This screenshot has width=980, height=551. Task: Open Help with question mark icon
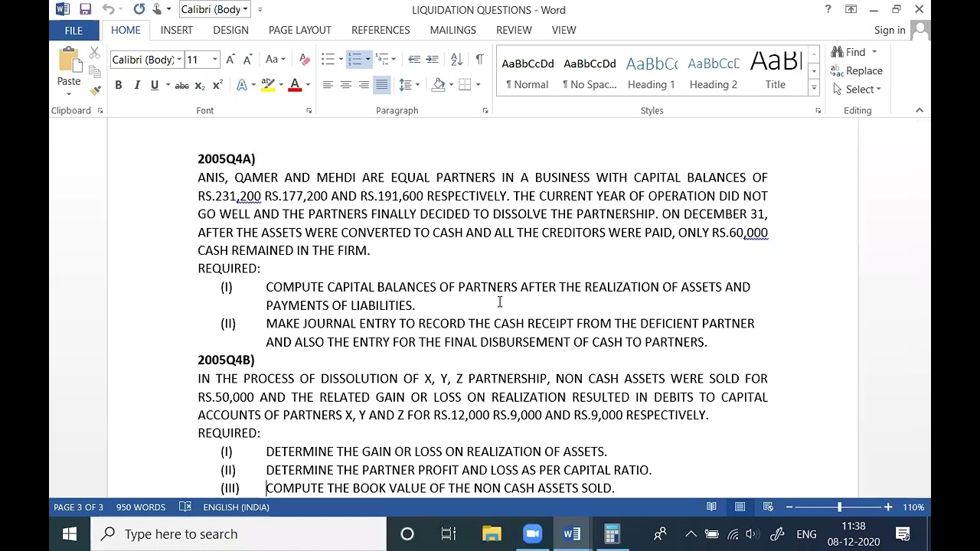pyautogui.click(x=828, y=9)
